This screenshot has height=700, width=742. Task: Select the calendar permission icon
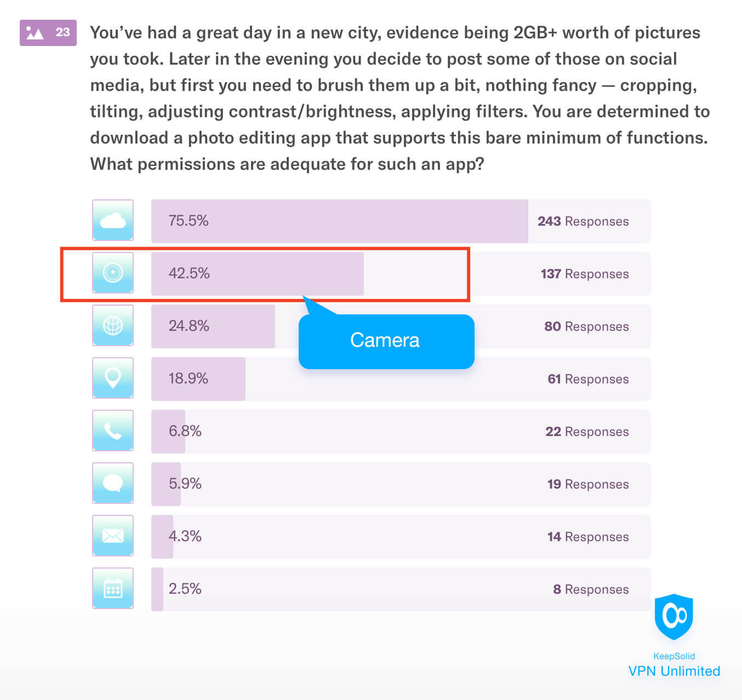[x=113, y=588]
